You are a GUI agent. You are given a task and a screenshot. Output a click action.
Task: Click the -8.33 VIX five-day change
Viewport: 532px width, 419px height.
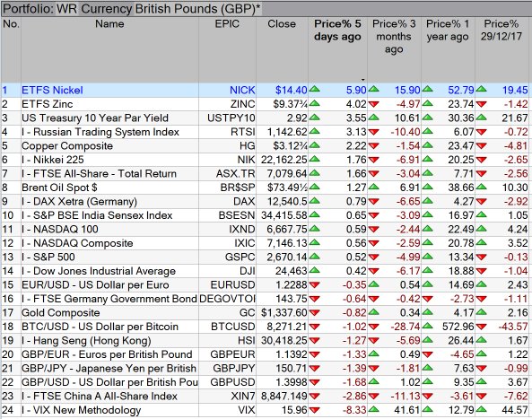click(x=354, y=410)
